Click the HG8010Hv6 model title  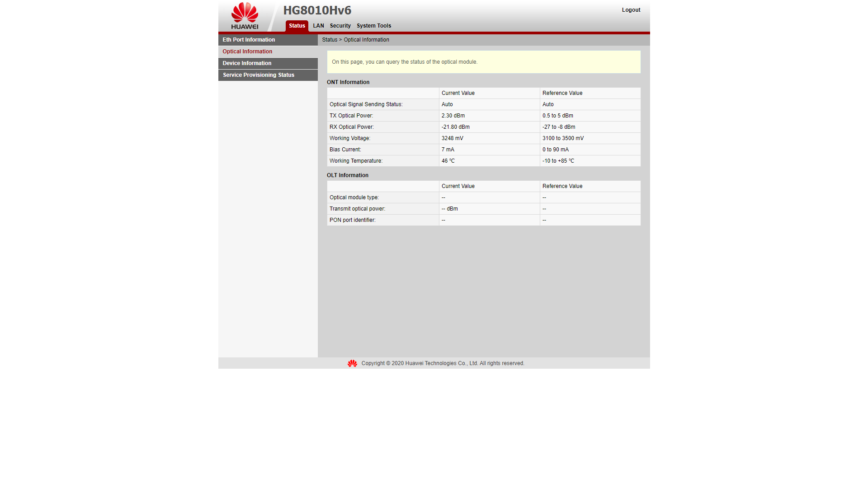(x=317, y=10)
